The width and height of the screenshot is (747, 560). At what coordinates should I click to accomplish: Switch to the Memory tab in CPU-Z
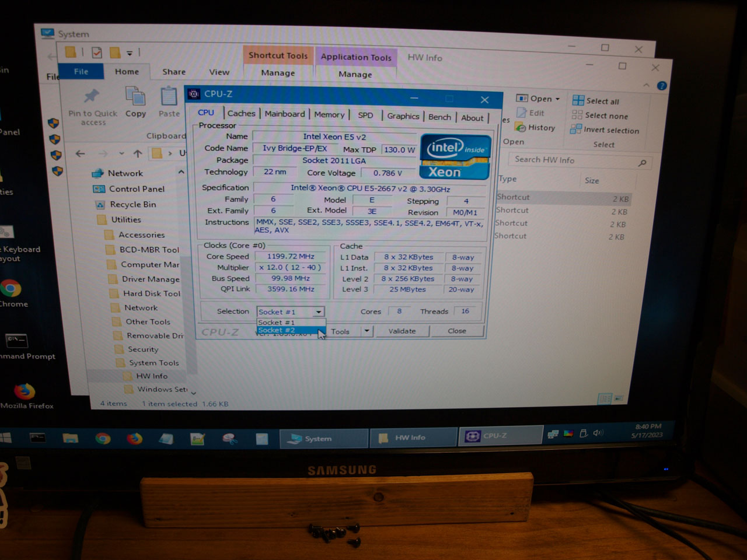(329, 114)
